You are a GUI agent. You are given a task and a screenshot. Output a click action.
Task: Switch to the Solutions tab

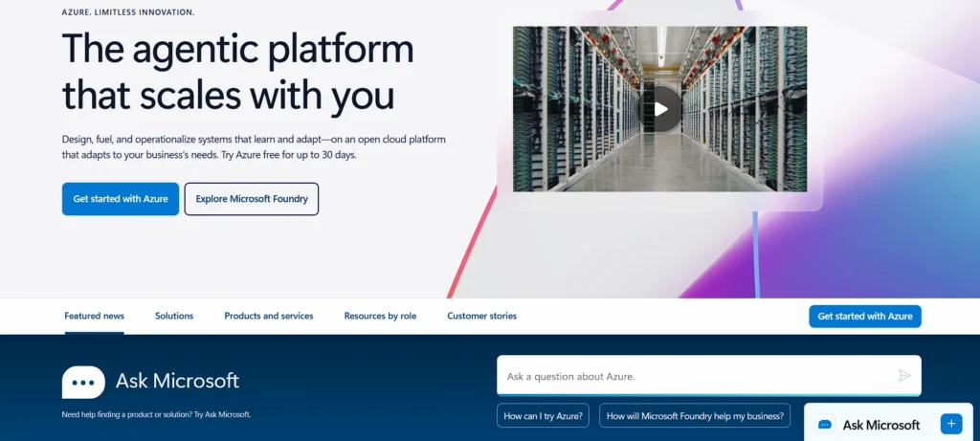[x=174, y=316]
